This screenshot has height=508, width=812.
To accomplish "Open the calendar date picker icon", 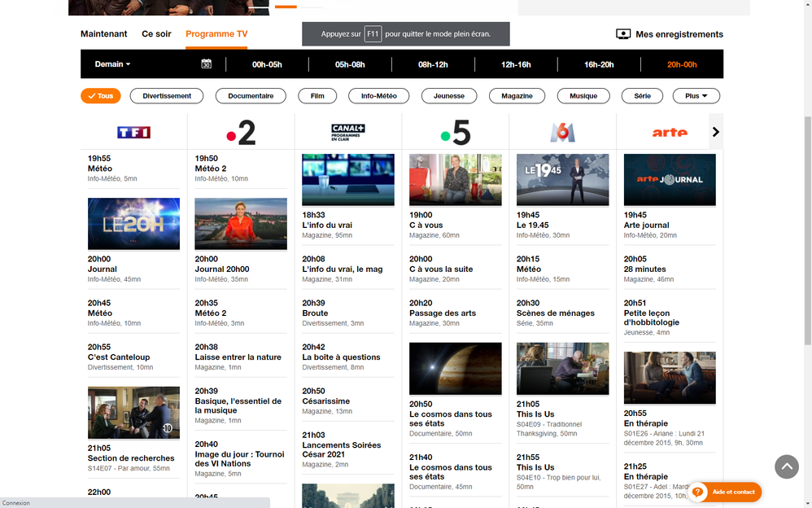I will [x=207, y=64].
